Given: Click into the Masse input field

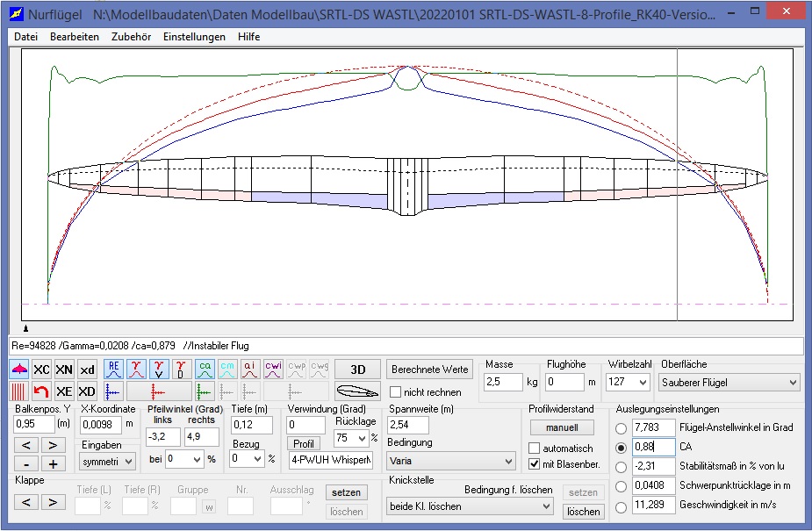Looking at the screenshot, I should [x=503, y=383].
